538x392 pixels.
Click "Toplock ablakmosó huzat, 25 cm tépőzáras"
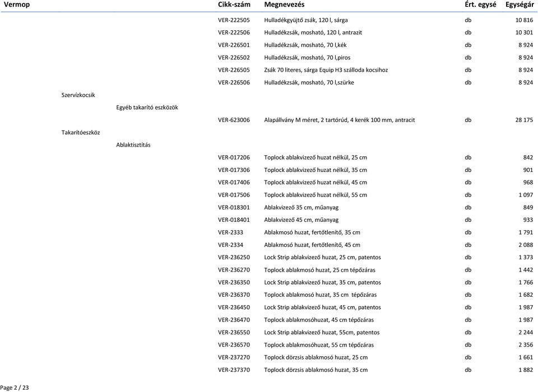point(319,270)
